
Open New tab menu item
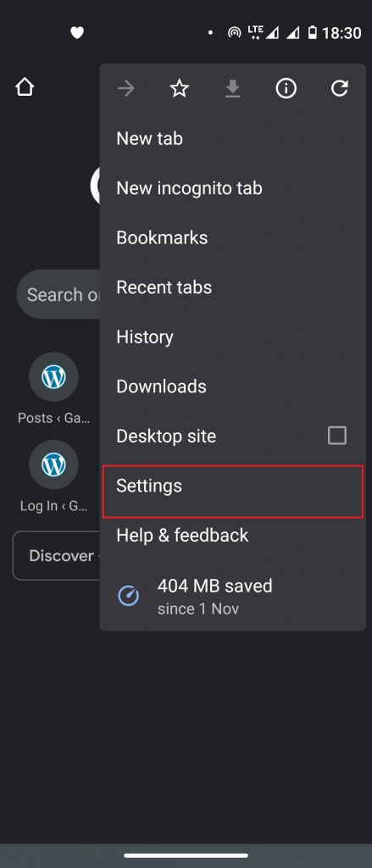(x=232, y=138)
